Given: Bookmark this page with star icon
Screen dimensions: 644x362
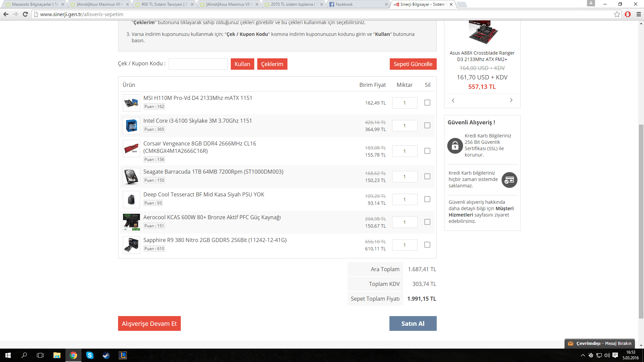Looking at the screenshot, I should pyautogui.click(x=617, y=14).
